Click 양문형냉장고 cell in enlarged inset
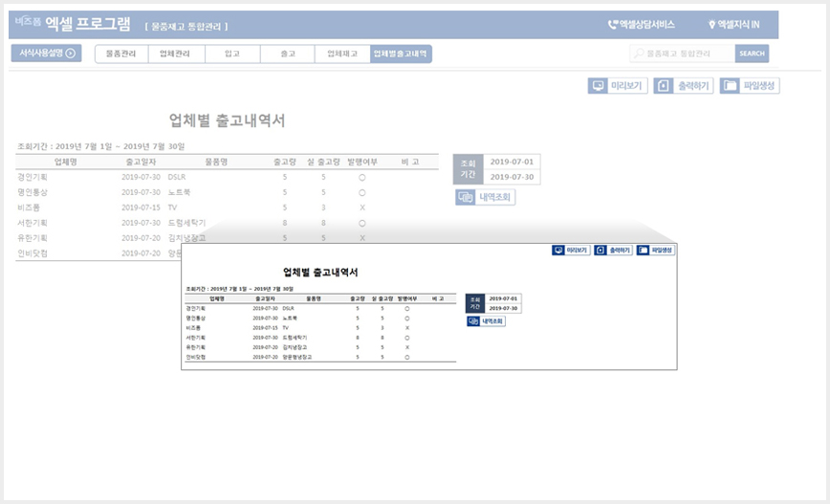This screenshot has width=830, height=504. click(x=297, y=358)
